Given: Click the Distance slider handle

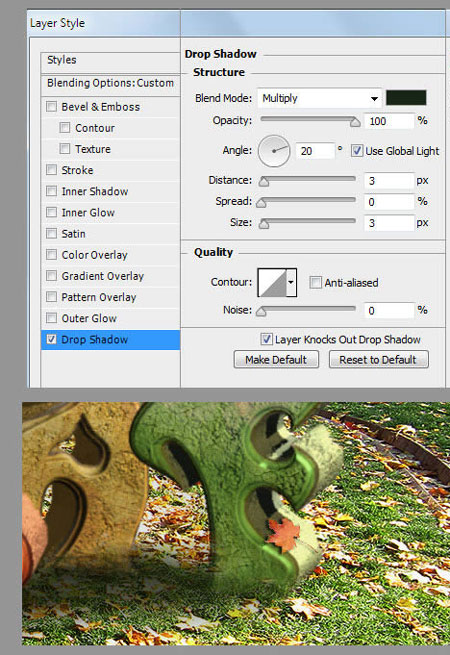Looking at the screenshot, I should [x=264, y=181].
